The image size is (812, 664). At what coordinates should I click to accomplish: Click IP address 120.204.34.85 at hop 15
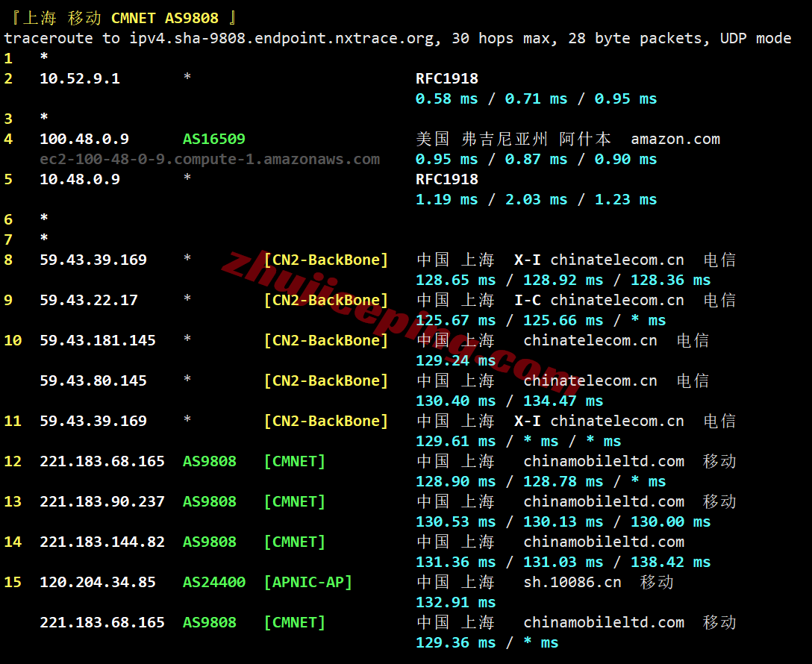(98, 583)
